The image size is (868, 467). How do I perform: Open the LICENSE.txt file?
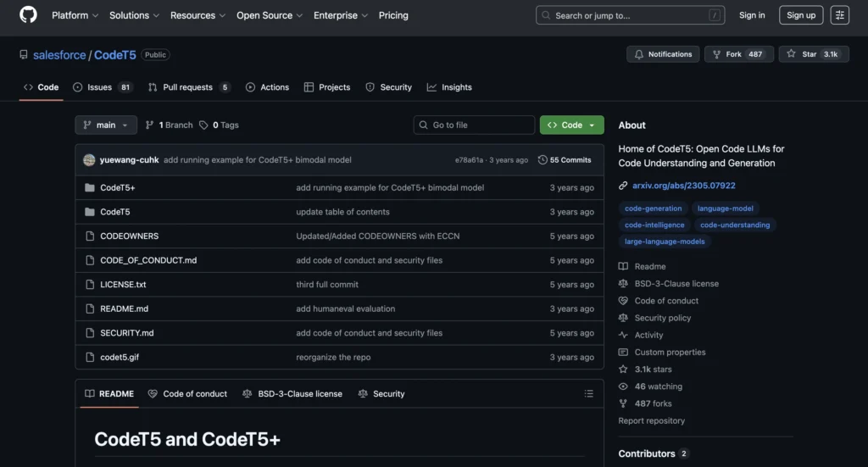(123, 285)
